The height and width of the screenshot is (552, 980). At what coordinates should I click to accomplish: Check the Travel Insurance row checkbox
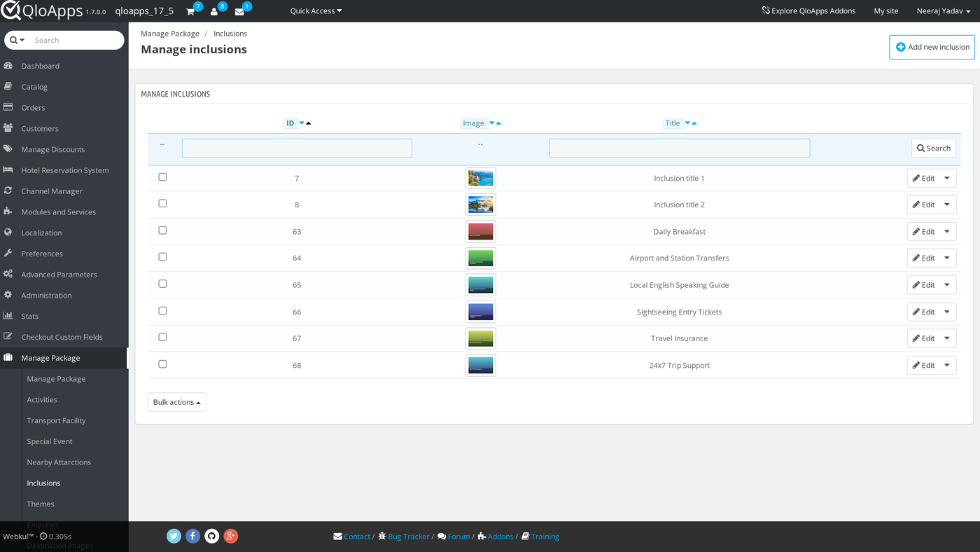162,337
